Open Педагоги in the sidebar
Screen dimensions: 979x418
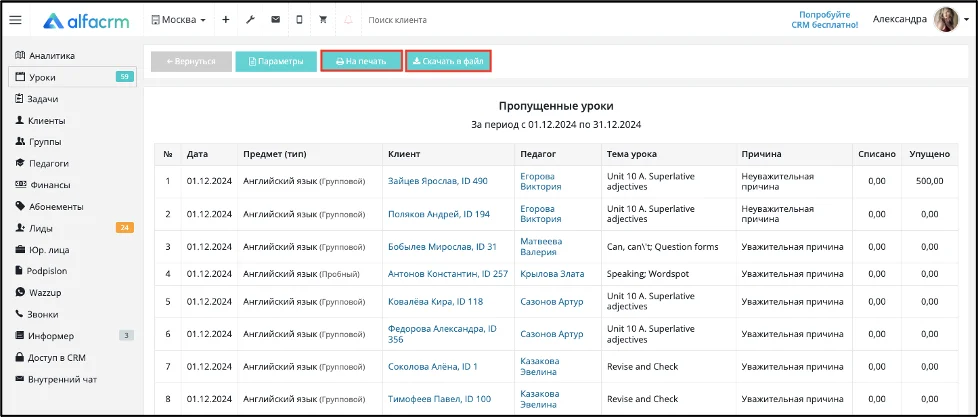42,164
